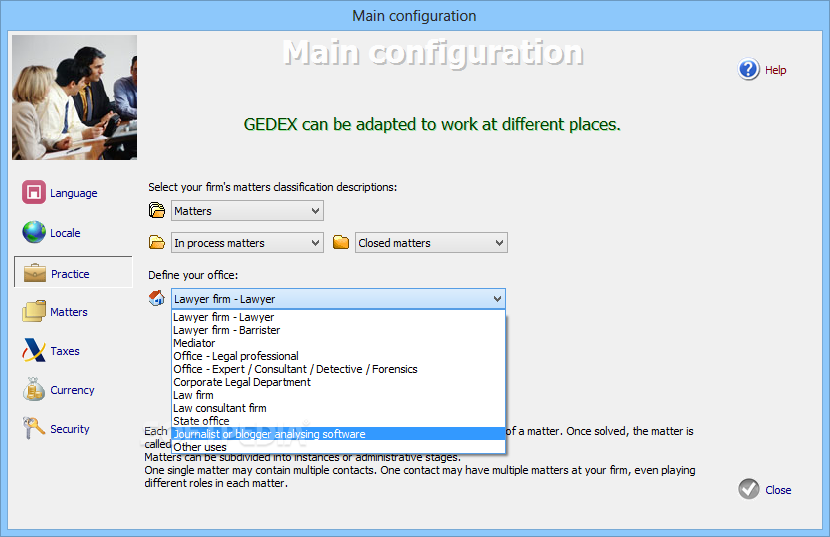
Task: Click the stacked folders icon beside Matters dropdown
Action: [x=157, y=210]
